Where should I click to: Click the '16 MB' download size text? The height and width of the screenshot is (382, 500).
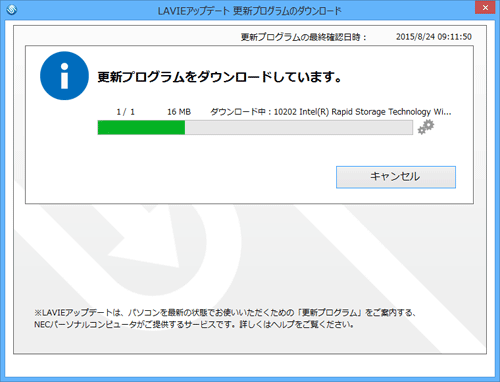click(179, 112)
